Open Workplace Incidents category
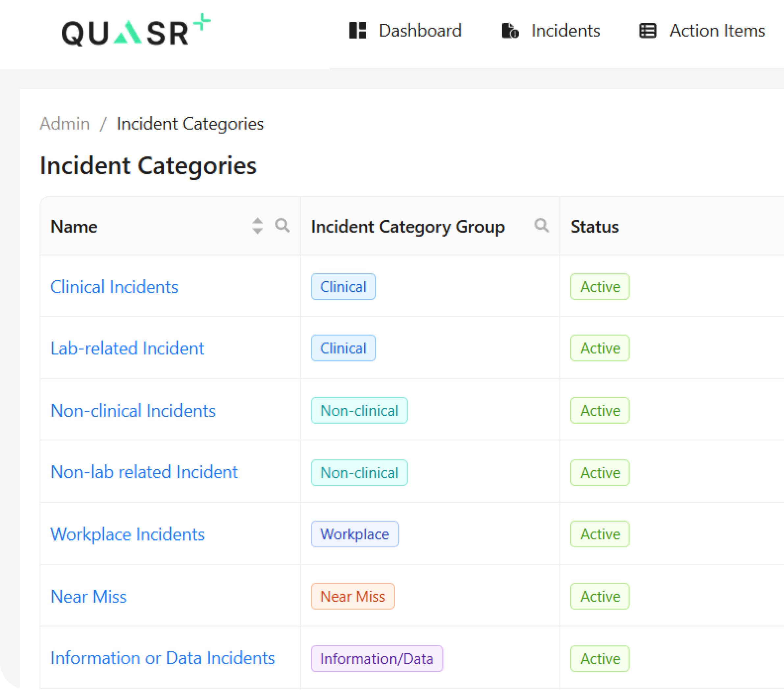Viewport: 784px width, 690px height. pyautogui.click(x=127, y=534)
